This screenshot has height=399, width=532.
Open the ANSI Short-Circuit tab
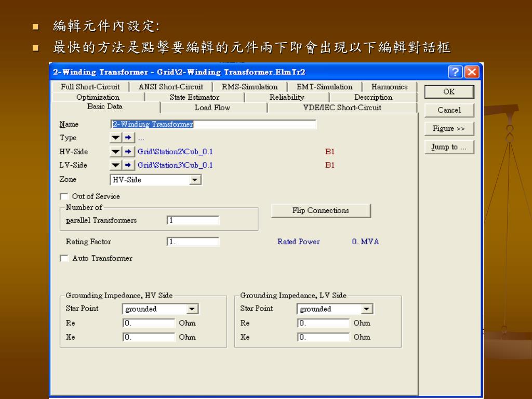(x=170, y=87)
